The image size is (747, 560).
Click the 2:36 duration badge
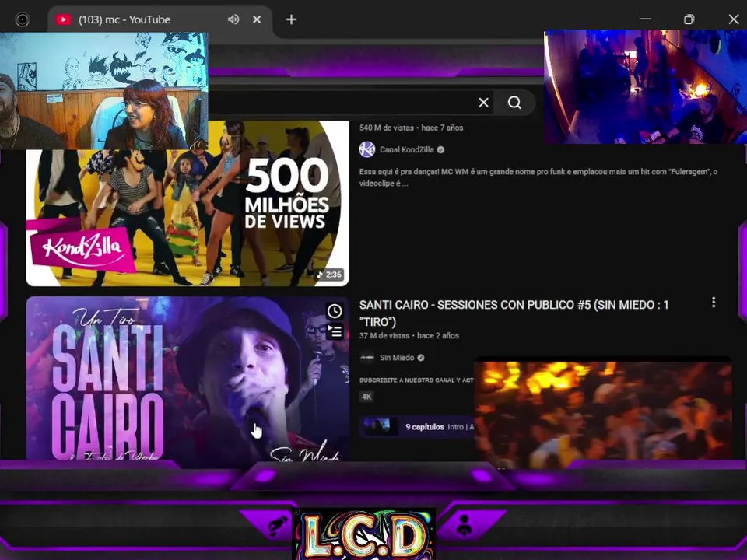(330, 275)
